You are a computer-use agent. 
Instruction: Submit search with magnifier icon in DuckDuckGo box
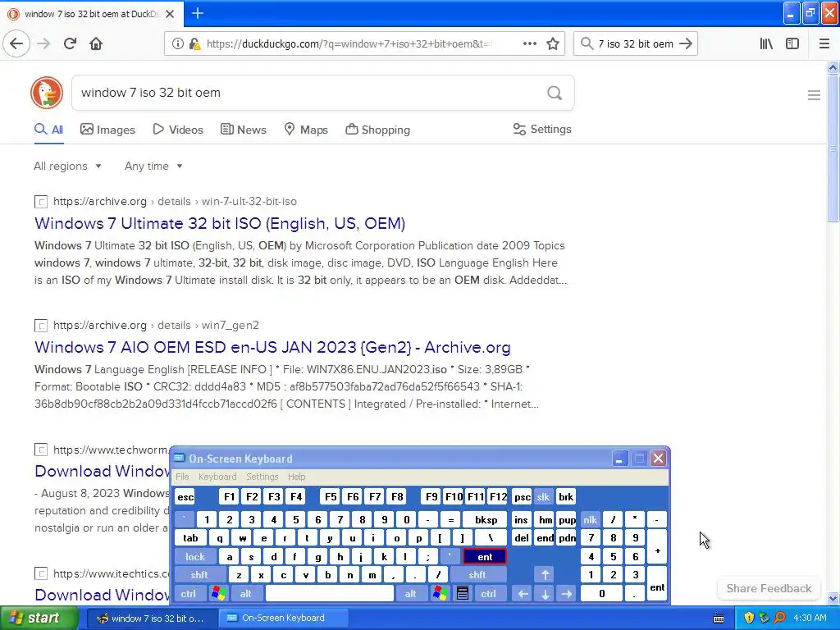[x=555, y=94]
